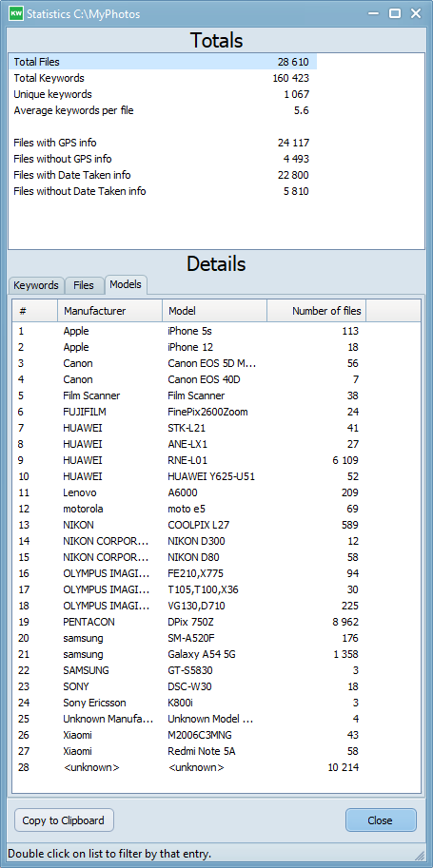The width and height of the screenshot is (433, 868).
Task: Select the Unknown Model row number 25
Action: click(x=189, y=719)
